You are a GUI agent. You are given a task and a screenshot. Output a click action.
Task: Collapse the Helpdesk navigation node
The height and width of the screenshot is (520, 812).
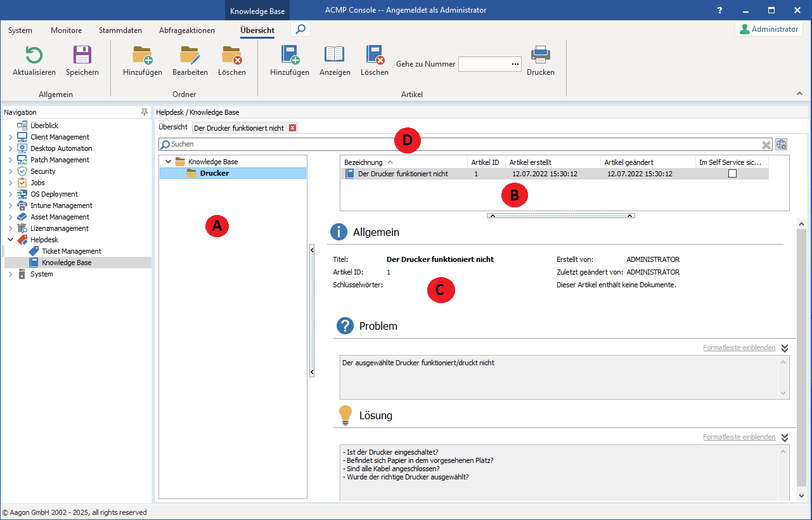click(x=10, y=240)
